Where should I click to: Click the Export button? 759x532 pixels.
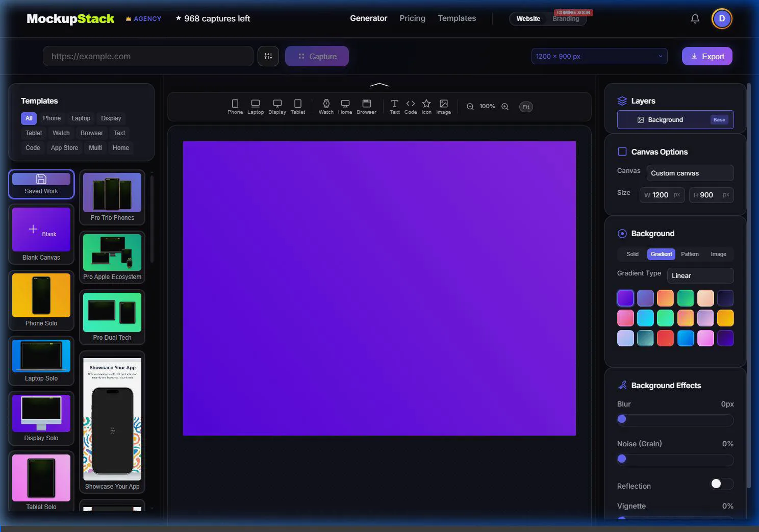point(707,56)
